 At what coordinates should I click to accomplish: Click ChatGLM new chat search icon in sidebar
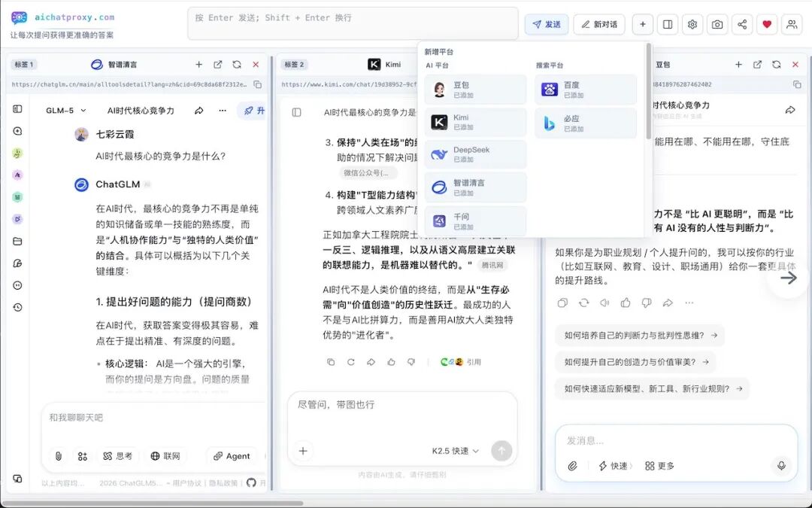(x=17, y=131)
